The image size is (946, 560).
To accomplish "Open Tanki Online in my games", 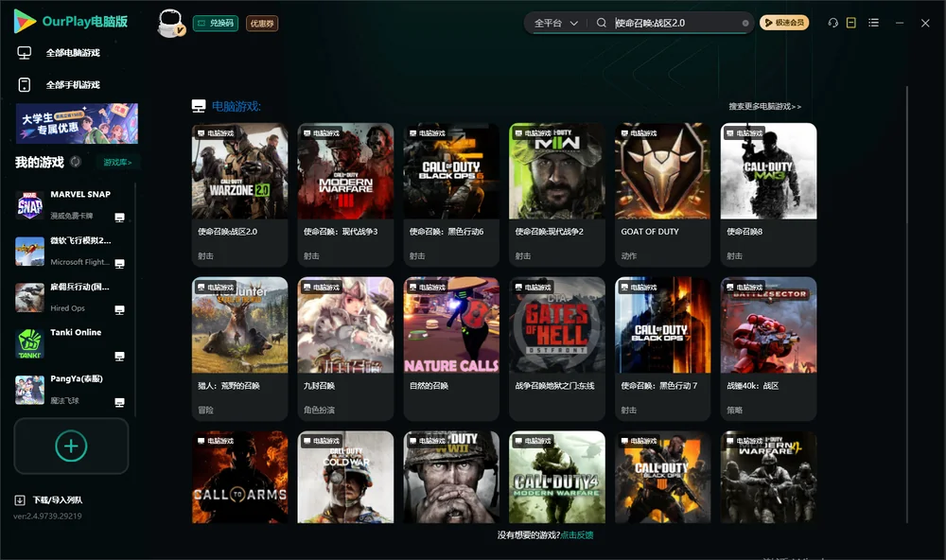I will (71, 343).
